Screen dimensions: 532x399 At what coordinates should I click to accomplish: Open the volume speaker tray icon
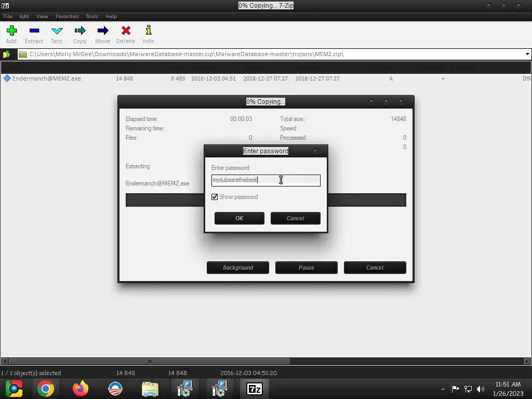point(480,389)
